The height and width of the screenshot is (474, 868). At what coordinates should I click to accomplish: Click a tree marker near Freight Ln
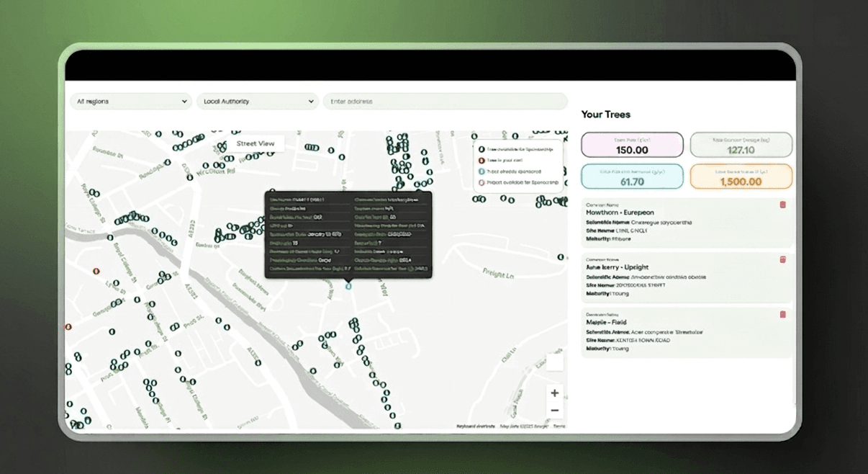561,257
